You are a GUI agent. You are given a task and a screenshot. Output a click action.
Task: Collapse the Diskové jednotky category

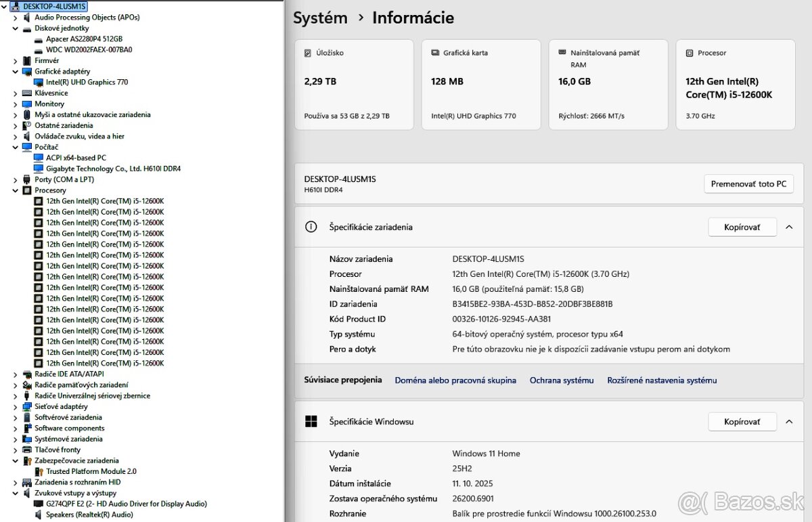tap(15, 28)
